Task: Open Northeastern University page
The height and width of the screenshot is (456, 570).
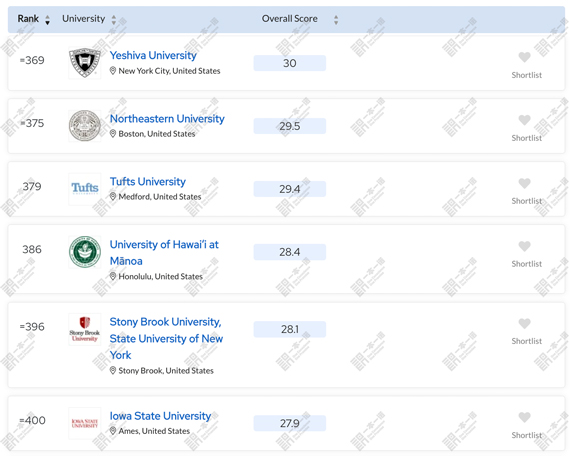Action: (167, 119)
